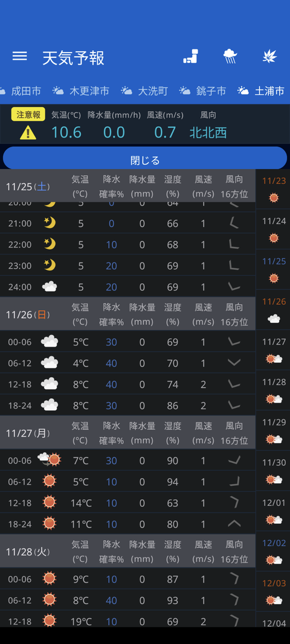This screenshot has width=290, height=644.
Task: Collapse the 11/27 (月) forecast header
Action: tap(127, 433)
